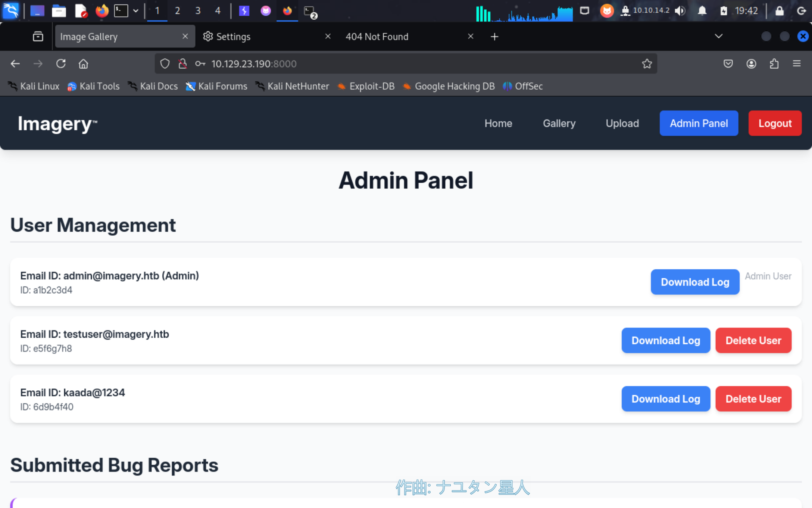Screen dimensions: 812x508
Task: Delete the testuser@imagery.htb user
Action: point(753,340)
